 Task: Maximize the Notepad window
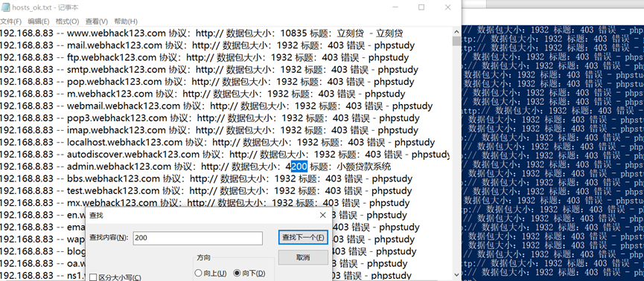pyautogui.click(x=421, y=7)
